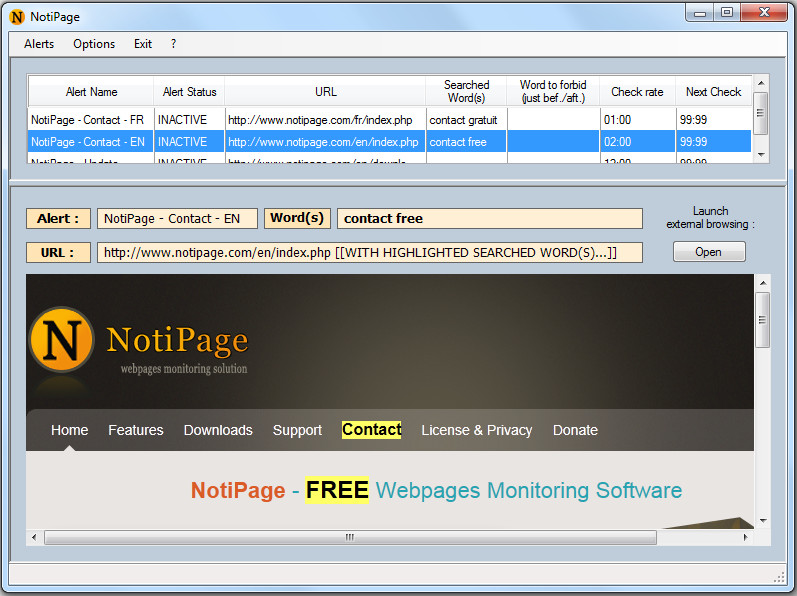Click the NotiPage icon in the title bar
797x596 pixels.
pyautogui.click(x=17, y=17)
